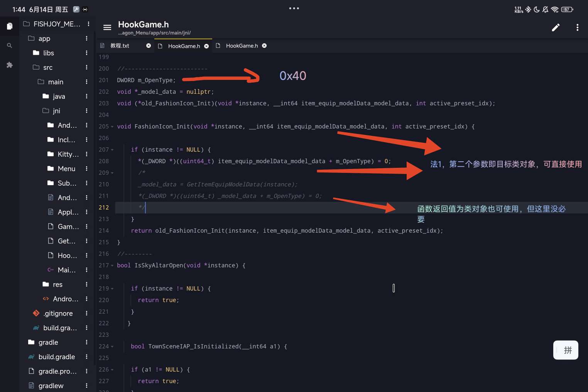Open options menu for libs folder
The width and height of the screenshot is (588, 392).
86,53
